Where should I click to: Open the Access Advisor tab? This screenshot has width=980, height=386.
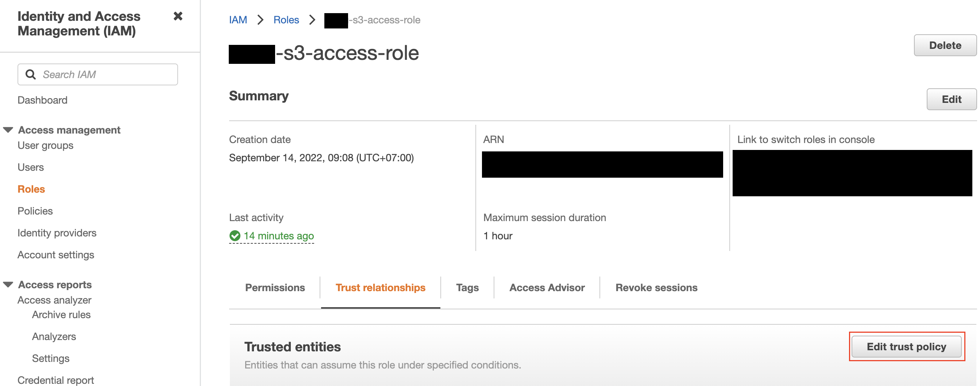click(547, 287)
